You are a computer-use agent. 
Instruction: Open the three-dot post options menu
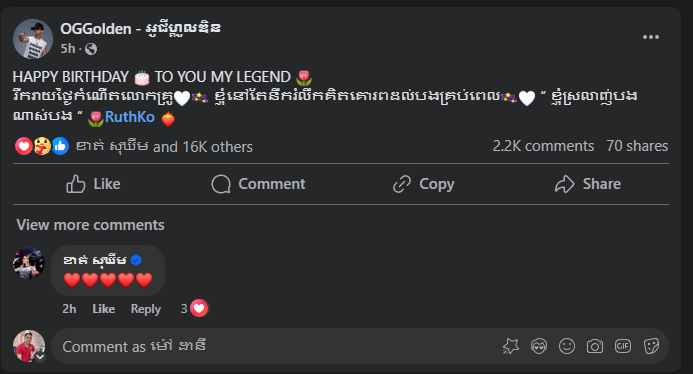click(651, 37)
